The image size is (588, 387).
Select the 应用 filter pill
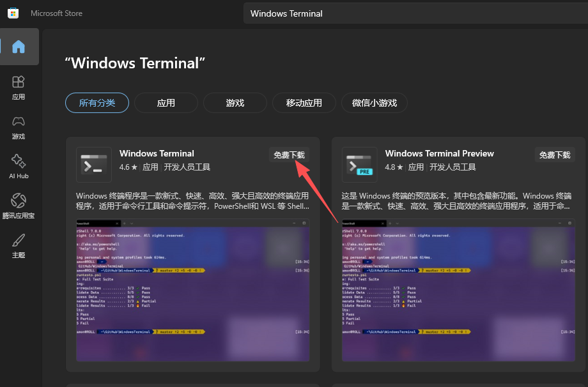[166, 103]
